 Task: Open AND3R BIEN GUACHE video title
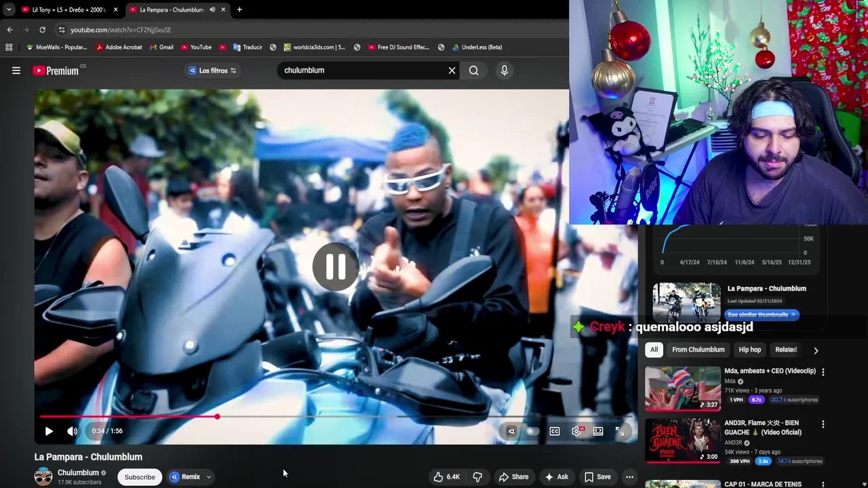(763, 428)
